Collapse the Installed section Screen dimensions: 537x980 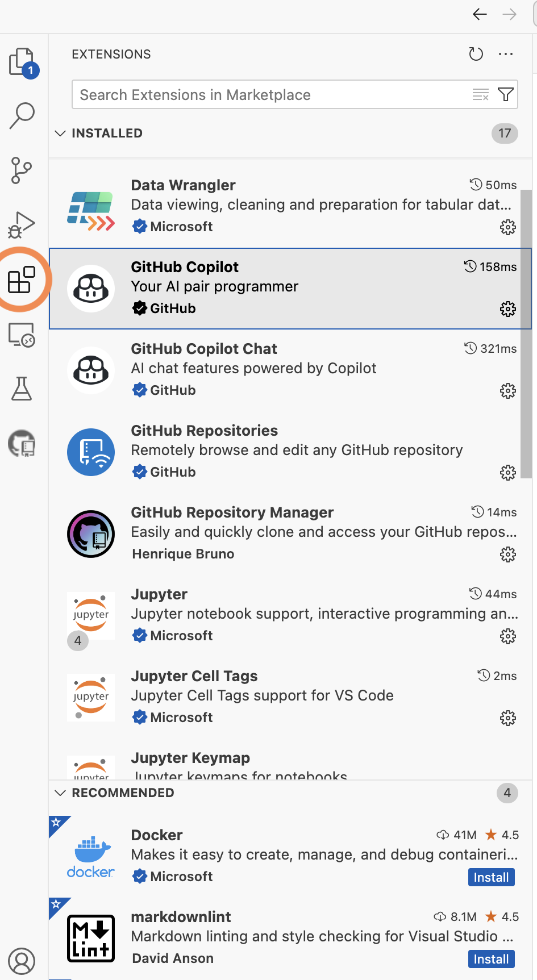[x=60, y=133]
